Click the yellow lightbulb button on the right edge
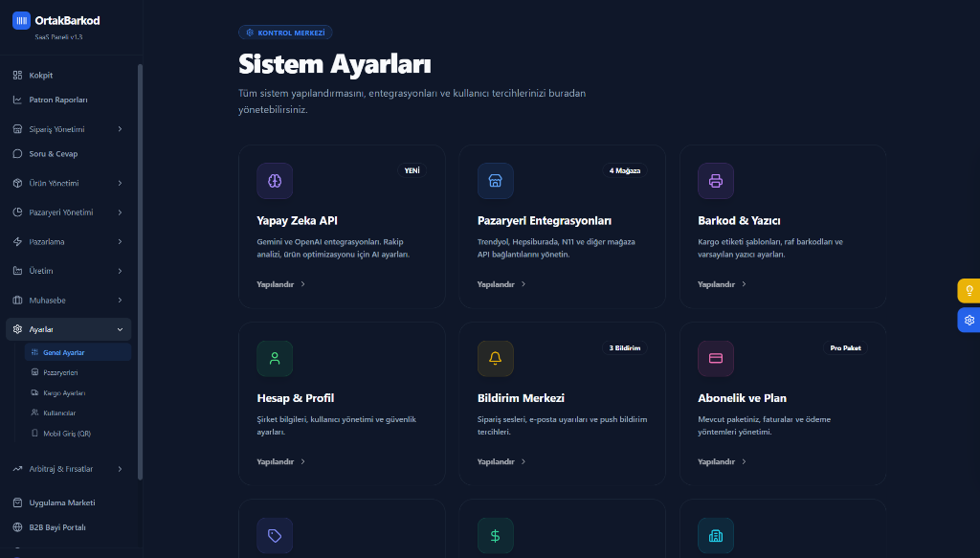980x558 pixels. tap(969, 290)
